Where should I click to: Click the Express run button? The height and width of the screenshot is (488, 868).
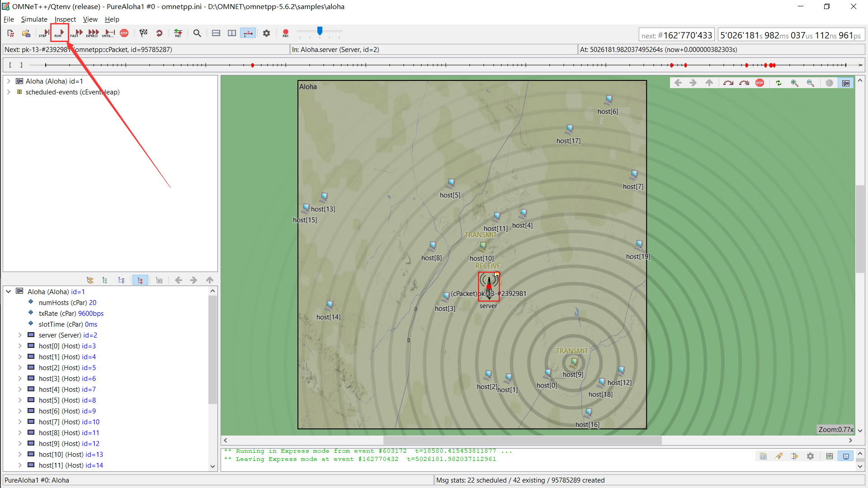tap(93, 33)
